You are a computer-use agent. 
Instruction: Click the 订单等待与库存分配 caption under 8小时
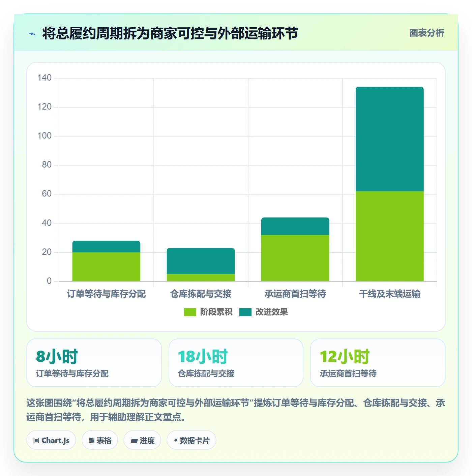click(x=72, y=374)
